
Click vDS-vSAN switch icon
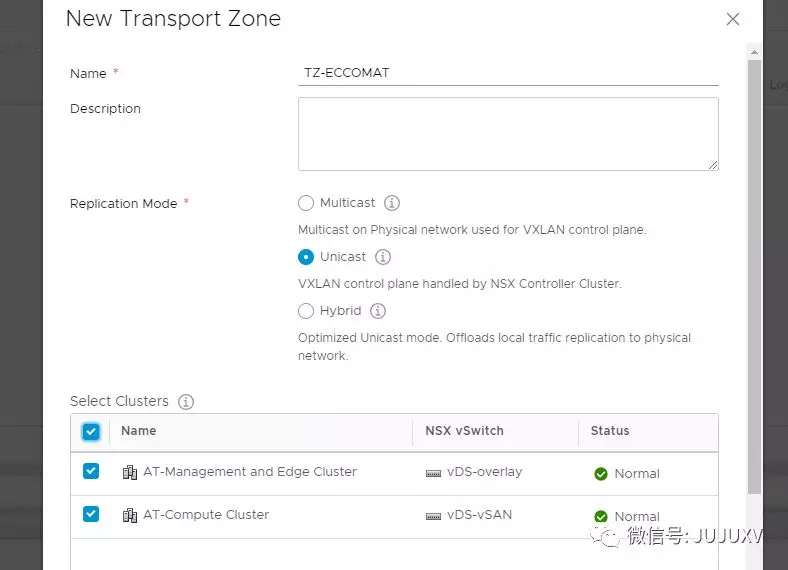click(433, 516)
